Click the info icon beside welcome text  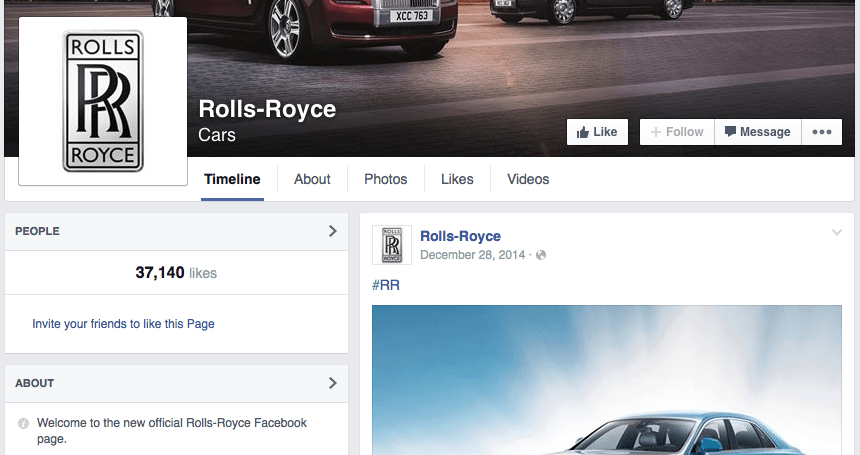[x=23, y=423]
